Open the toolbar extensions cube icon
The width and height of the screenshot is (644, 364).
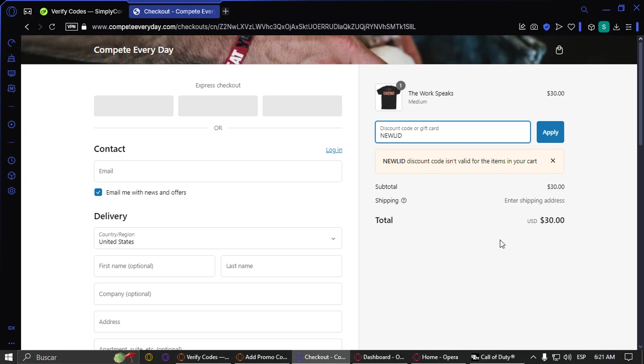[x=591, y=27]
